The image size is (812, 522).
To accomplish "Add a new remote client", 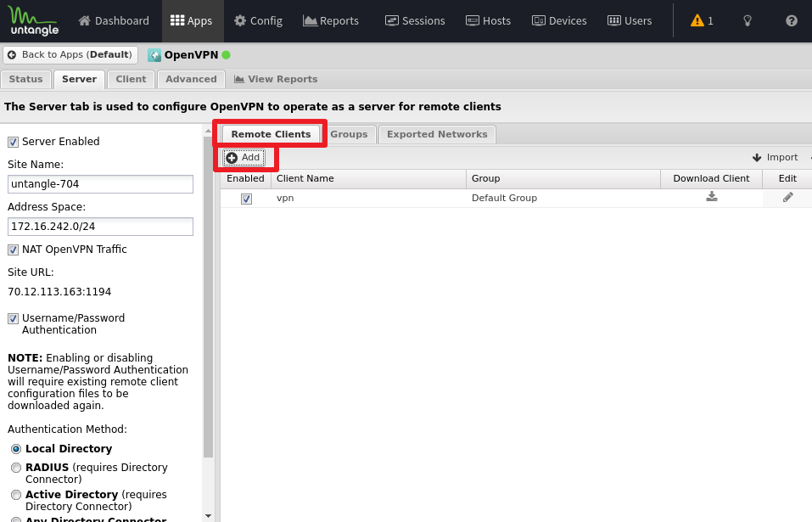I will [244, 157].
